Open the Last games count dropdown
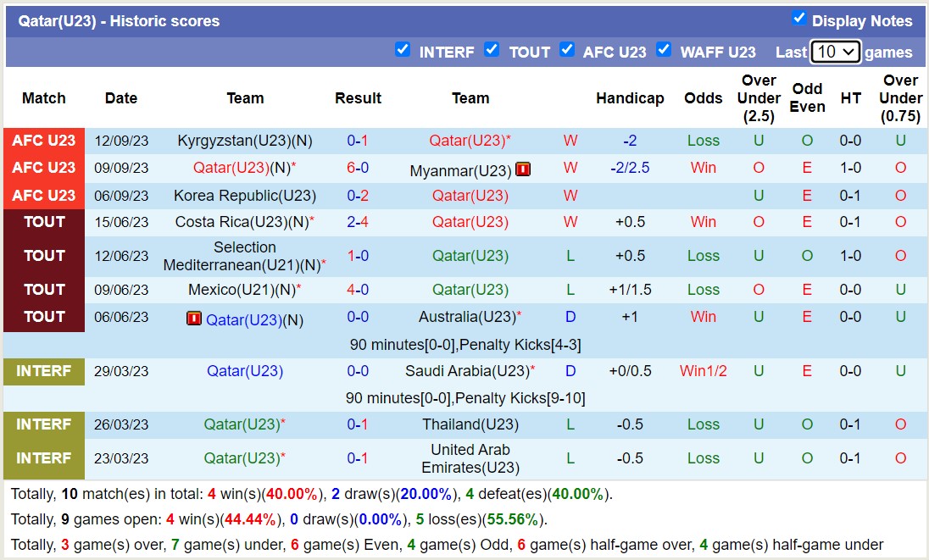929x560 pixels. [835, 52]
